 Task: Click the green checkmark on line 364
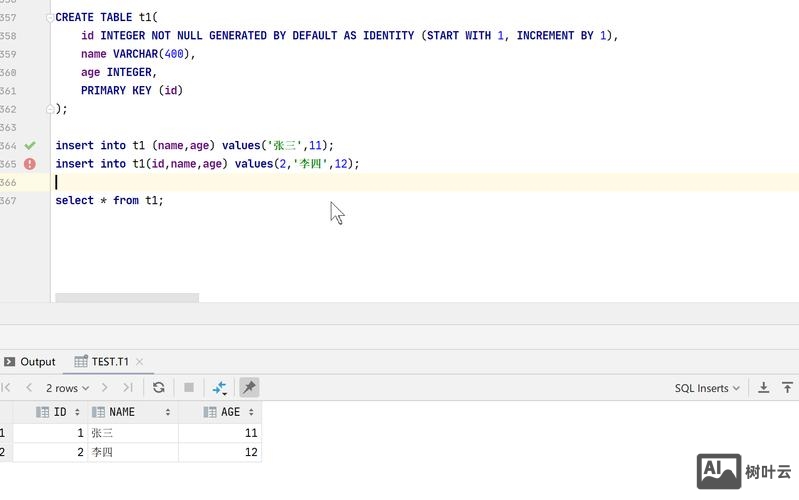pyautogui.click(x=30, y=145)
